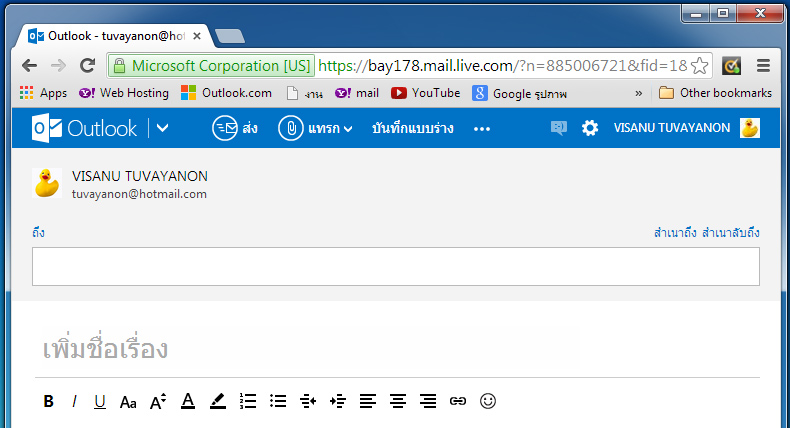Open the Outlook settings gear

(x=590, y=128)
